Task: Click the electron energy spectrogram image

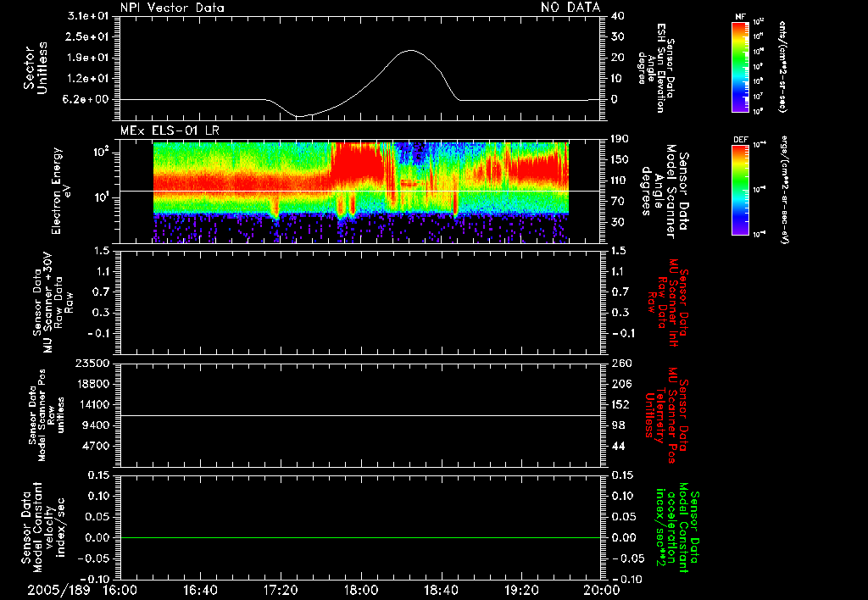Action: pos(361,192)
